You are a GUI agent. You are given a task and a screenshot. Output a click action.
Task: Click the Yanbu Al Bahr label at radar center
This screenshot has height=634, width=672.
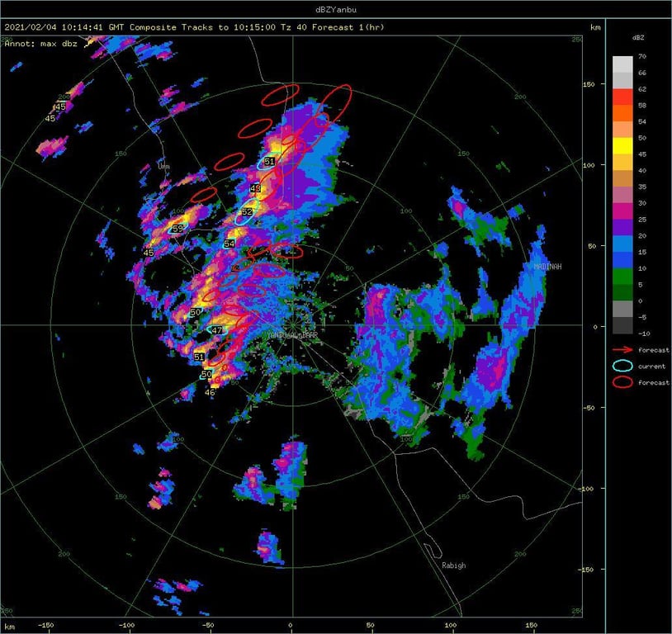coord(292,335)
